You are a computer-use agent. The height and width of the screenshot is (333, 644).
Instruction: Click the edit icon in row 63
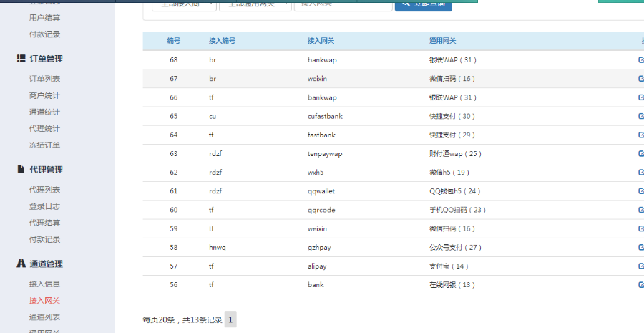[x=640, y=153]
